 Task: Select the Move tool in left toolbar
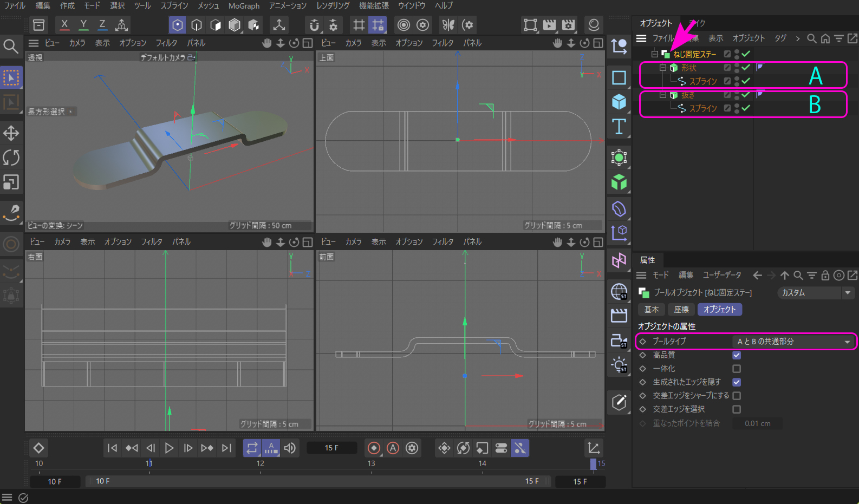point(11,133)
